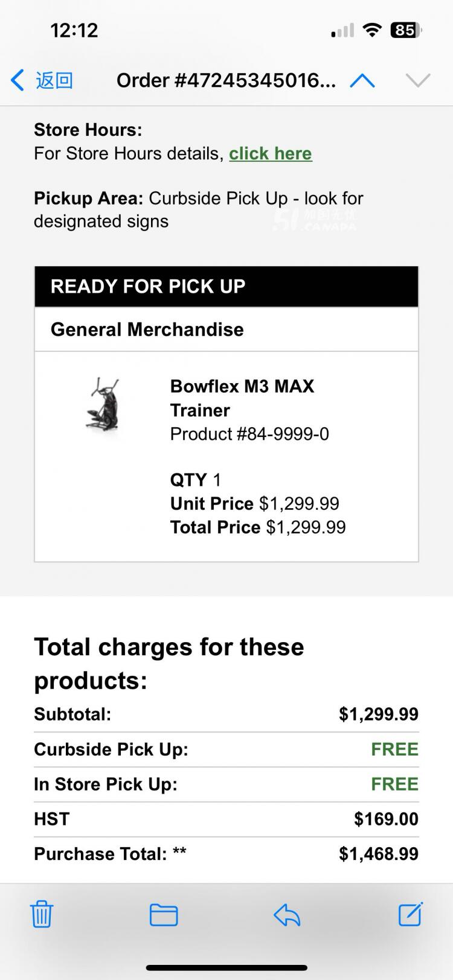Screen dimensions: 453x980
Task: Tap the Product #84-9999-0 number
Action: pos(249,434)
